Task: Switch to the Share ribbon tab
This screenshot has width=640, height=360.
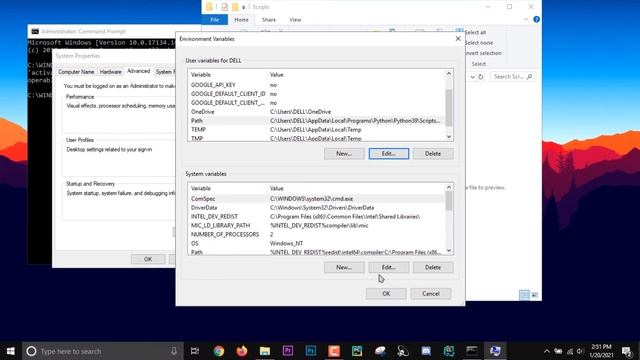Action: (x=269, y=20)
